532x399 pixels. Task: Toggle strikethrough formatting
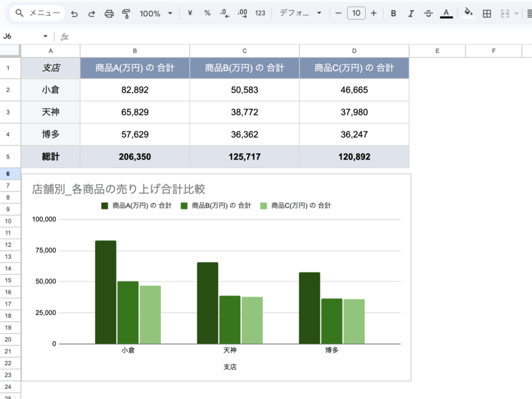(428, 13)
